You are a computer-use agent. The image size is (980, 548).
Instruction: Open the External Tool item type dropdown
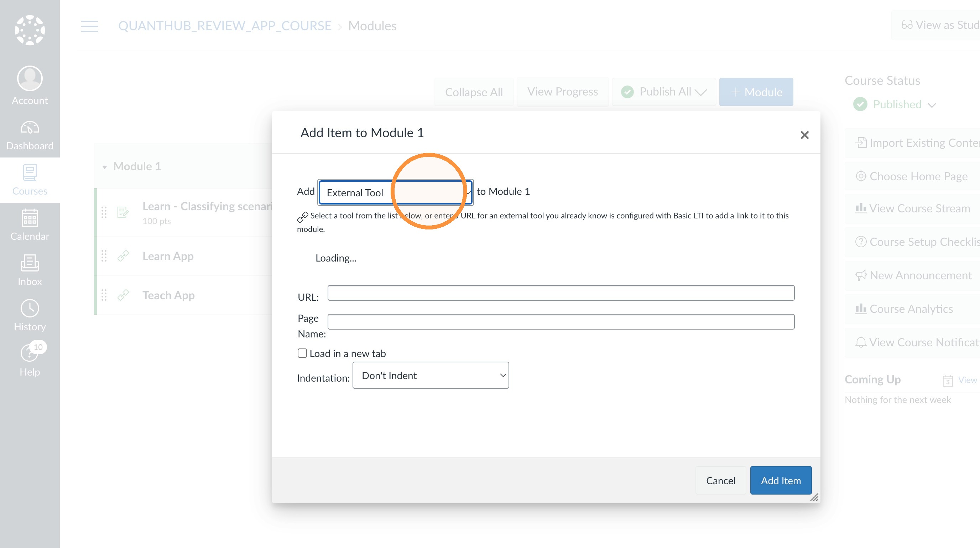396,192
